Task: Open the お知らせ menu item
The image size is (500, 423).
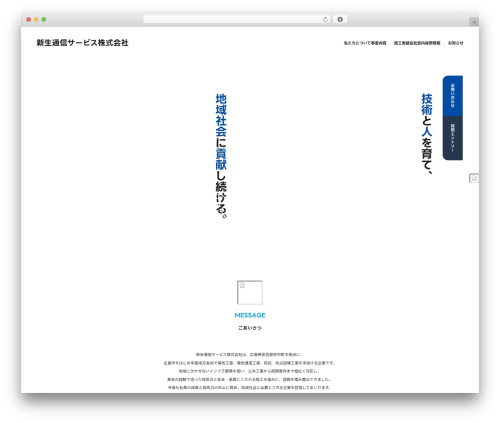Action: (455, 43)
